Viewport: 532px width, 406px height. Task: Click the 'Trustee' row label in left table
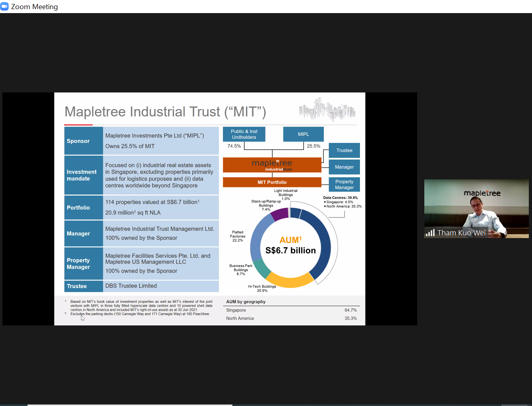pyautogui.click(x=83, y=286)
